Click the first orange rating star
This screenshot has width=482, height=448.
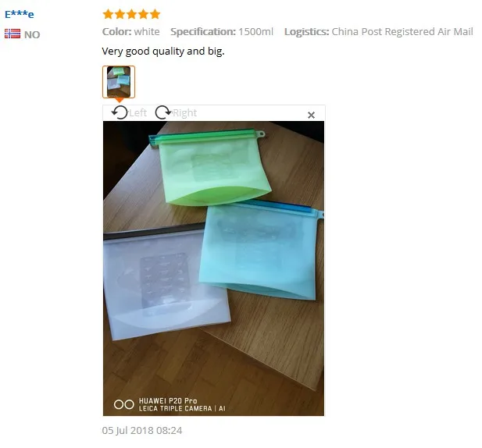[x=108, y=14]
